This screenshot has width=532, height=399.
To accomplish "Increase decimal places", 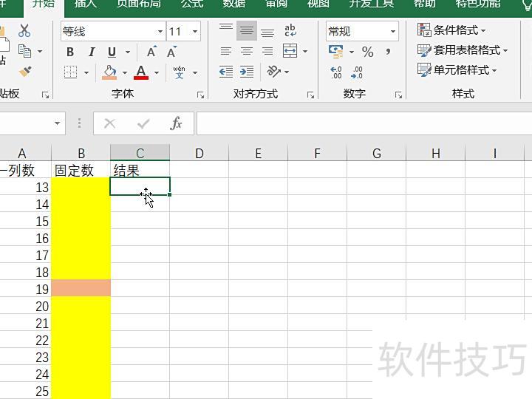I will (x=336, y=72).
